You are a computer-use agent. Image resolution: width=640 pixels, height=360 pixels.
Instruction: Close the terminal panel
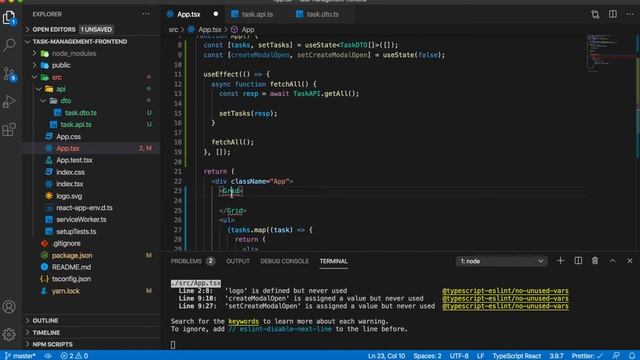coord(630,261)
